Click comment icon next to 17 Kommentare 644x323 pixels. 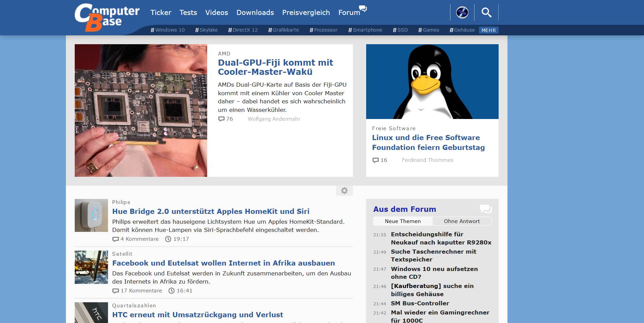[x=115, y=291]
